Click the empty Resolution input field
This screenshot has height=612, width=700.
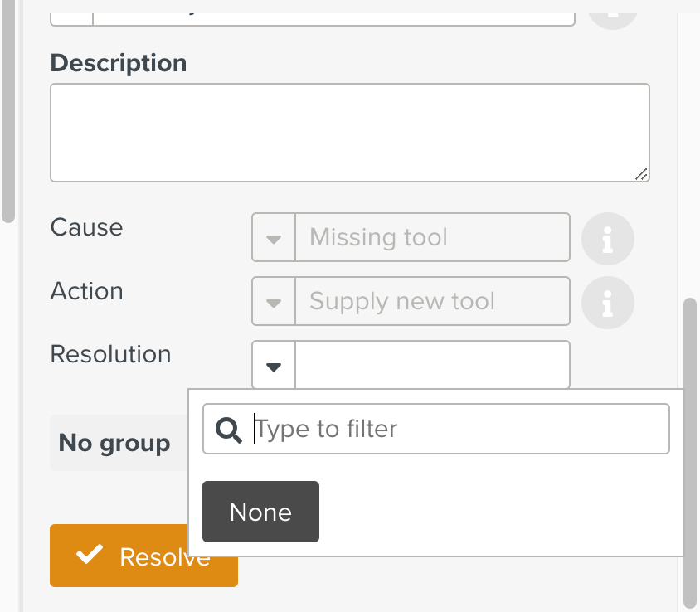[431, 365]
